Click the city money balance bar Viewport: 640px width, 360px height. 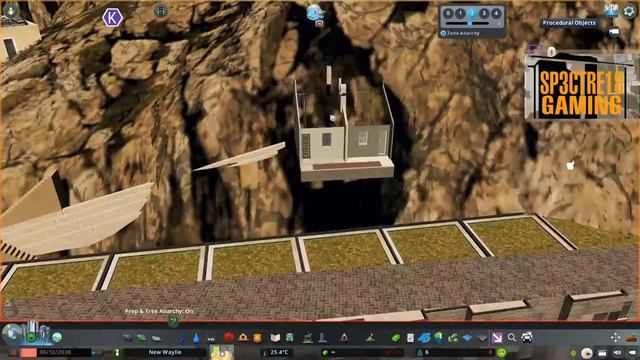coord(362,352)
